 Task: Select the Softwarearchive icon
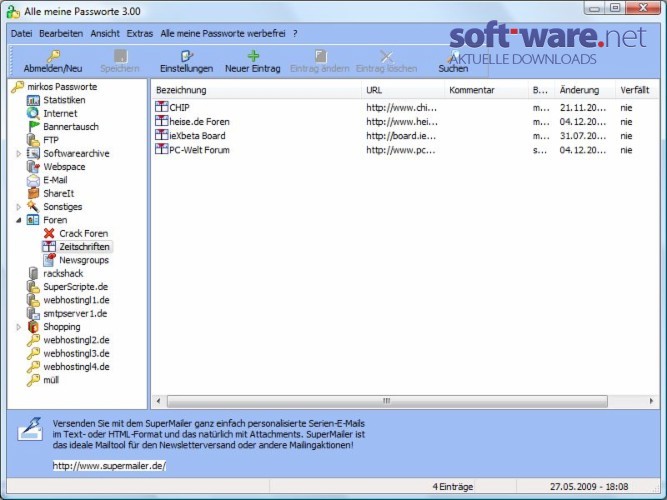[33, 154]
